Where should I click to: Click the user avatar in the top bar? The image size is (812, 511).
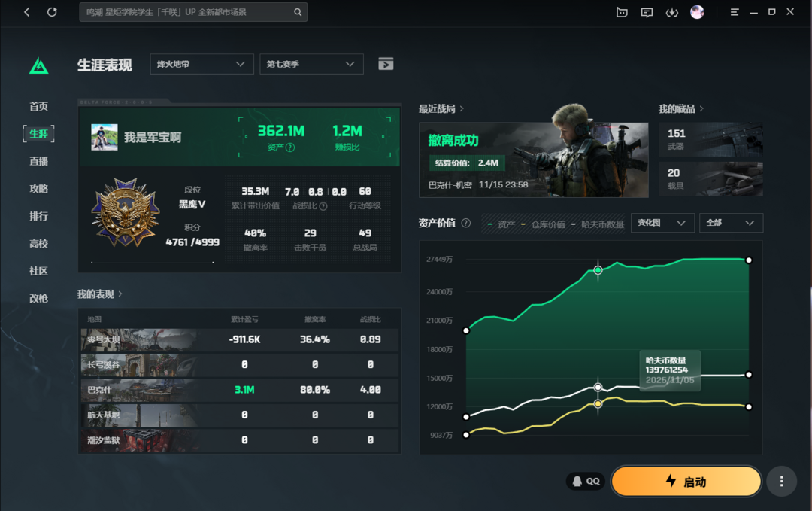point(697,12)
